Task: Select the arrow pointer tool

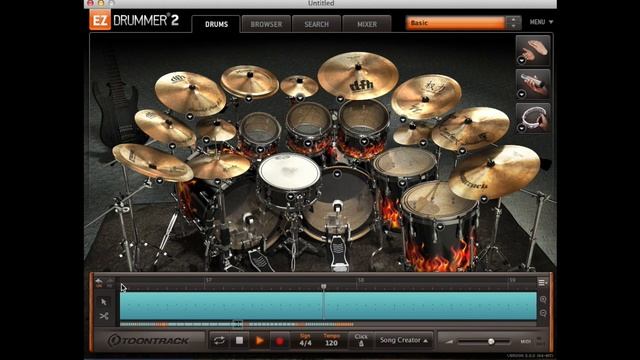Action: click(x=104, y=302)
